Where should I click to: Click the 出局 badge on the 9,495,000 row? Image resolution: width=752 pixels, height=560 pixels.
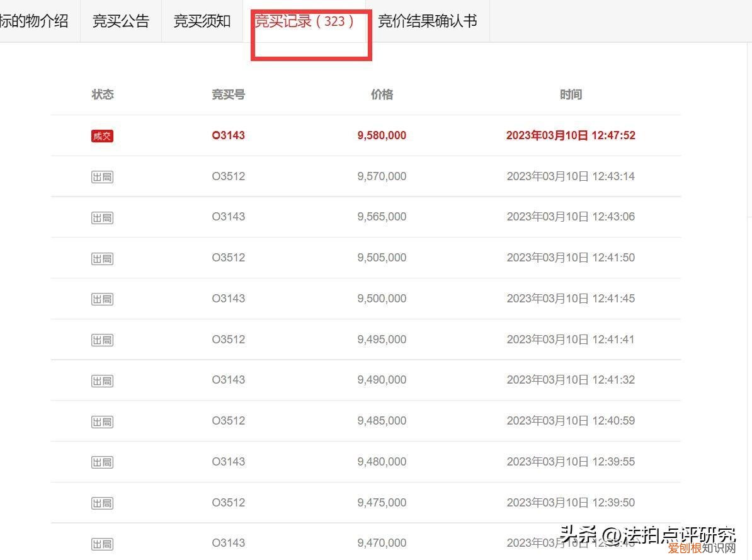click(x=102, y=339)
